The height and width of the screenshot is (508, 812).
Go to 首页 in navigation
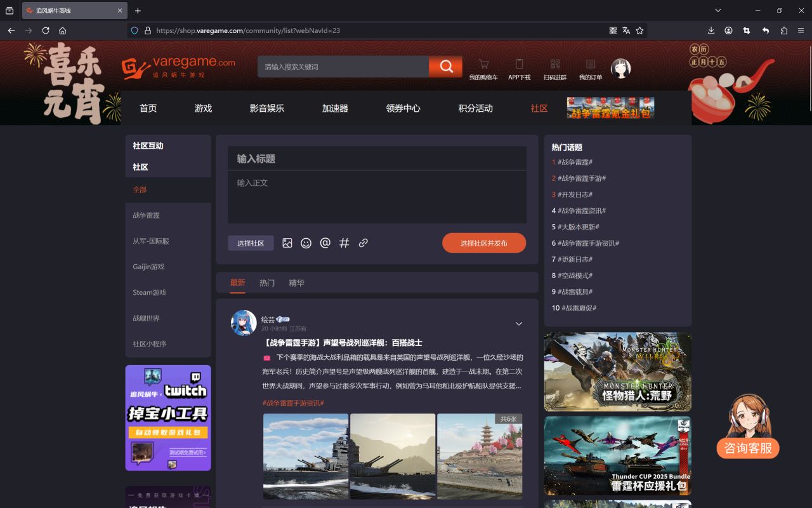click(148, 109)
